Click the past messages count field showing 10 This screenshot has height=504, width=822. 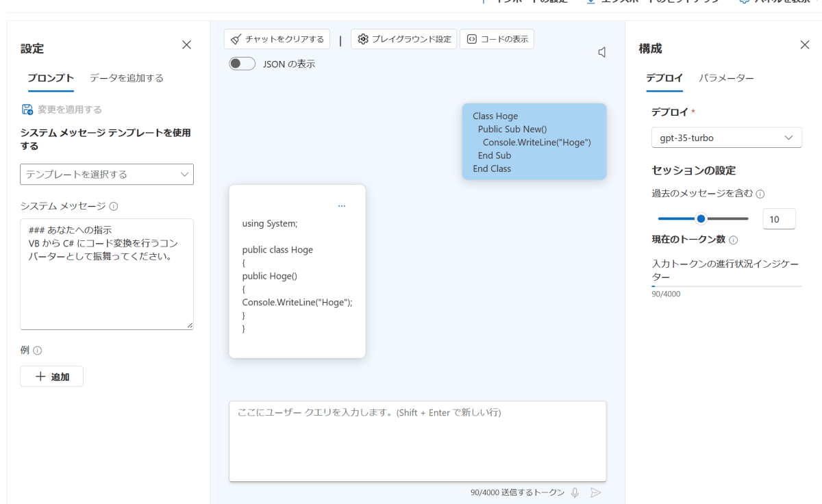tap(779, 219)
